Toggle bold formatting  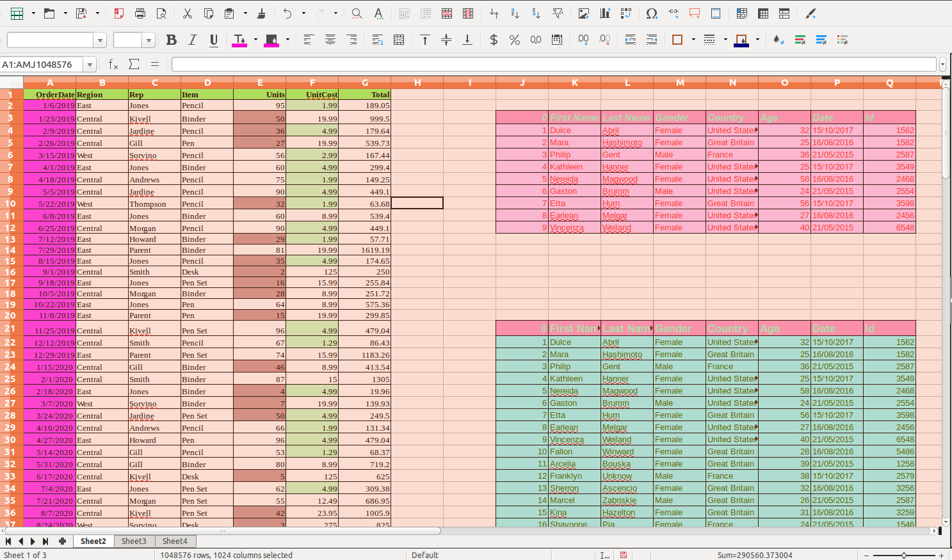pos(171,40)
